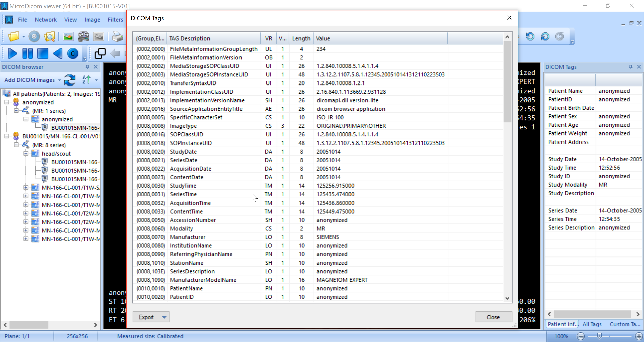Scan folder for DICOM files

(x=49, y=37)
